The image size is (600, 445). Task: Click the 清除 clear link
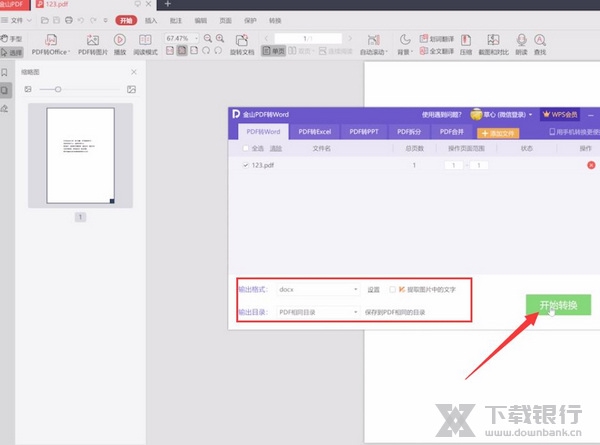pyautogui.click(x=276, y=148)
